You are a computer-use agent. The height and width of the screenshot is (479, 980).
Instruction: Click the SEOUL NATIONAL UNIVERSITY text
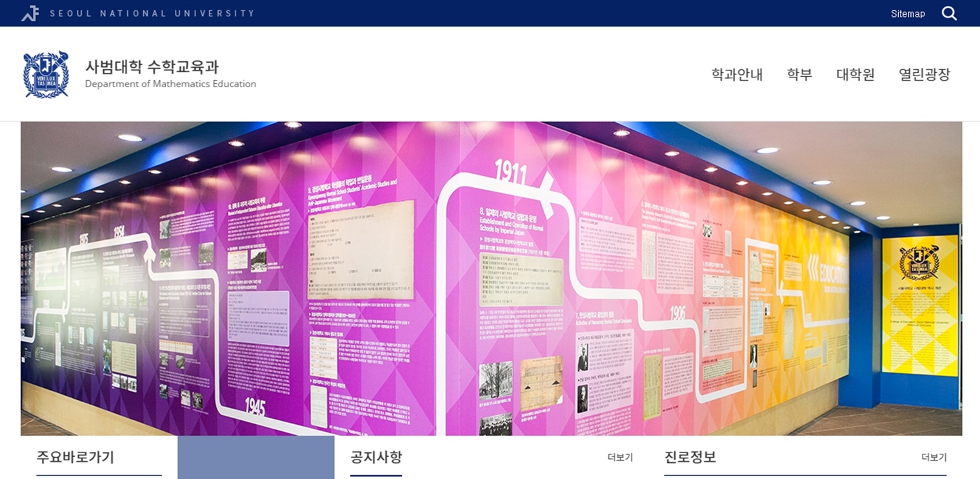point(152,14)
